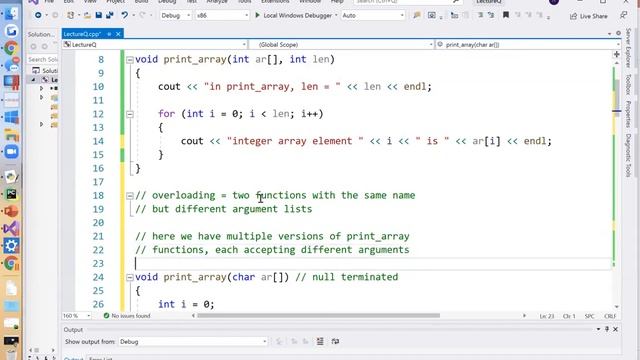
Task: Open the Debug configuration dropdown
Action: (176, 16)
